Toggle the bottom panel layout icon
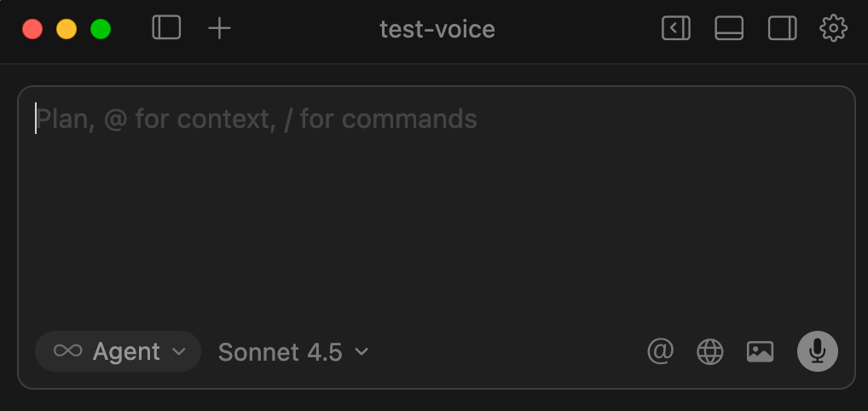 point(729,28)
